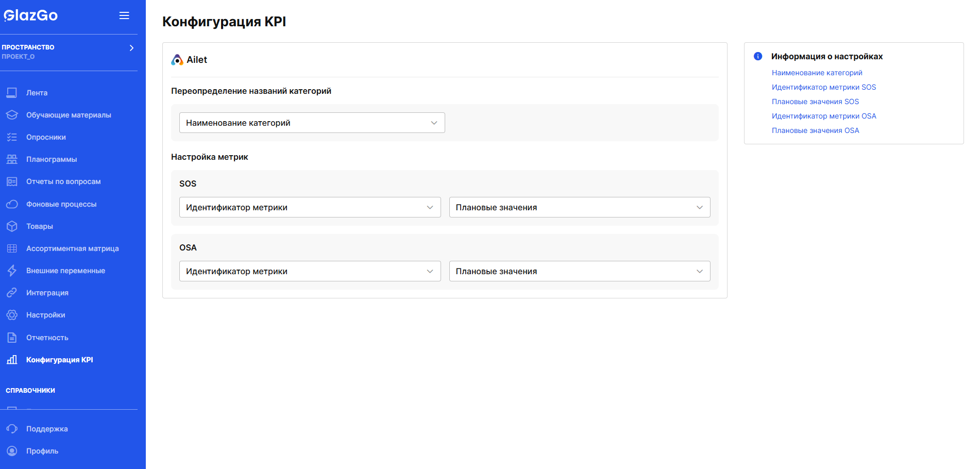
Task: Expand the Пространство workspace chevron
Action: pos(131,48)
